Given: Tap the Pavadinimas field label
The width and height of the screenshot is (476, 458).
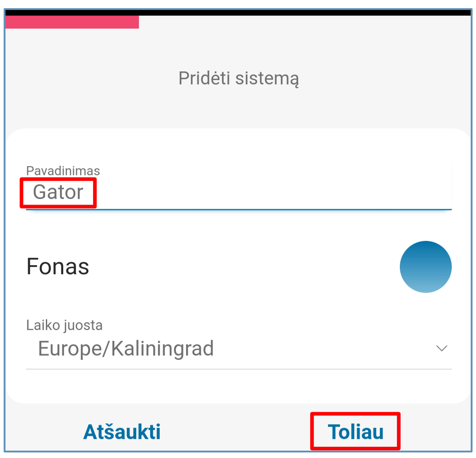Looking at the screenshot, I should click(63, 171).
